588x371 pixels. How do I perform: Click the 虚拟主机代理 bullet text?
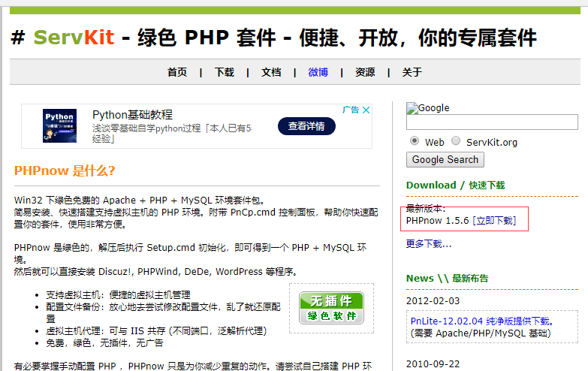click(156, 331)
